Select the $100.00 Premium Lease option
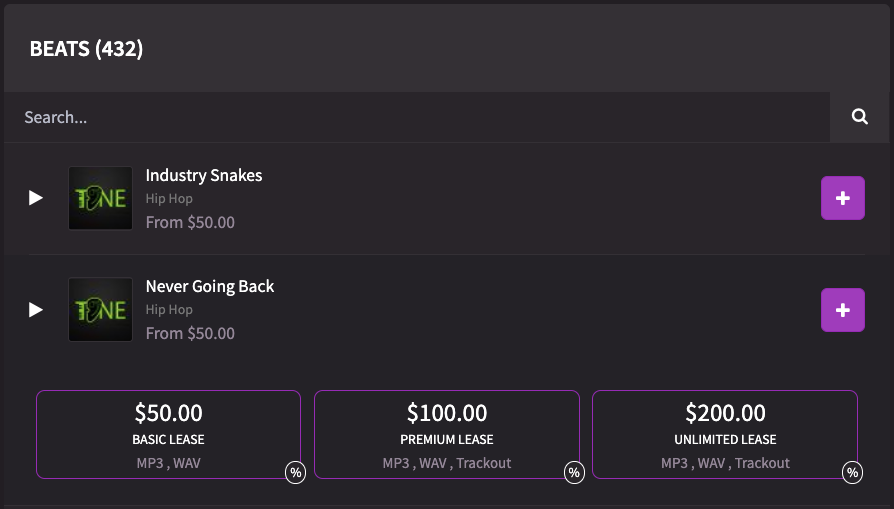 pyautogui.click(x=446, y=434)
